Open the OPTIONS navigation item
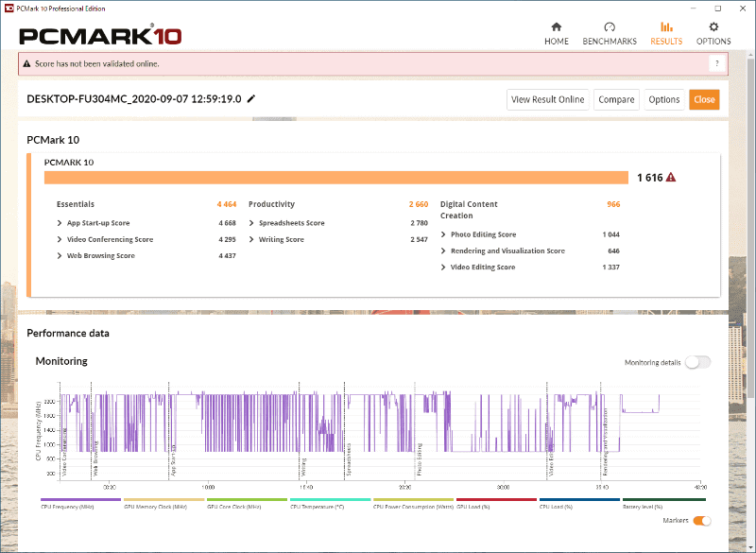 click(713, 32)
